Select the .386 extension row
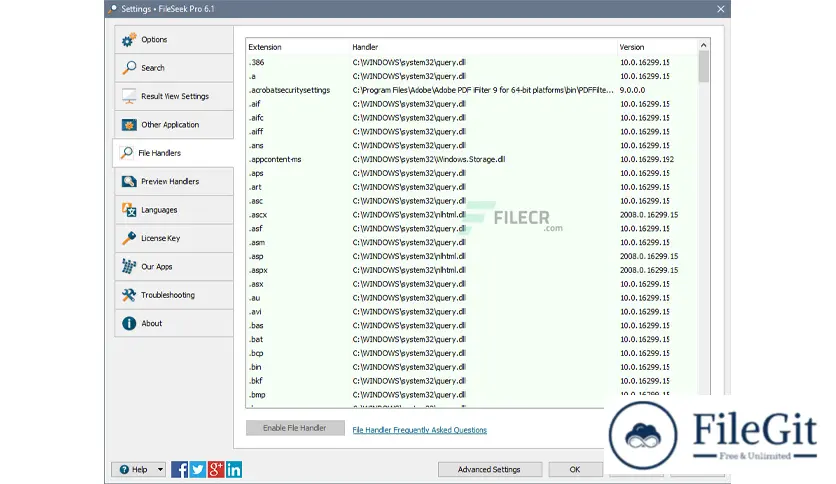Image resolution: width=836 pixels, height=484 pixels. click(x=471, y=62)
